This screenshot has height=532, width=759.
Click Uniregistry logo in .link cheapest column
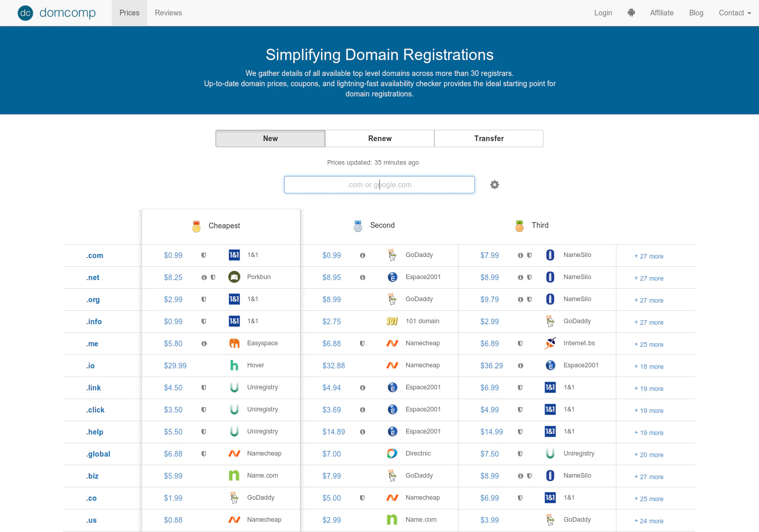(234, 387)
